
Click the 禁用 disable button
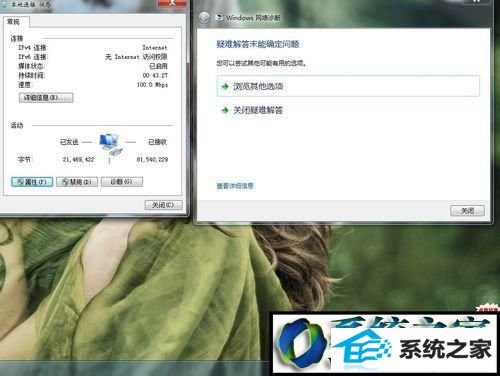click(77, 182)
